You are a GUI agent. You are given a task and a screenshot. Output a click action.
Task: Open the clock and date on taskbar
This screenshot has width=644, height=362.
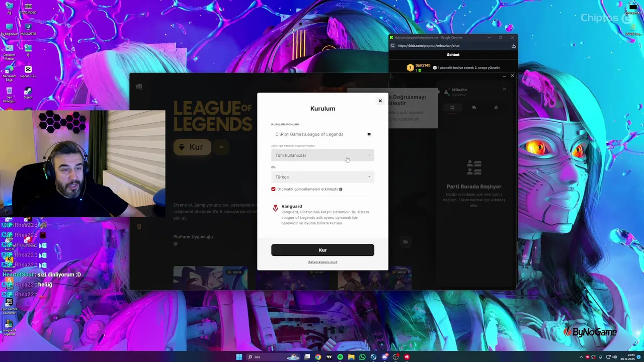tap(627, 357)
